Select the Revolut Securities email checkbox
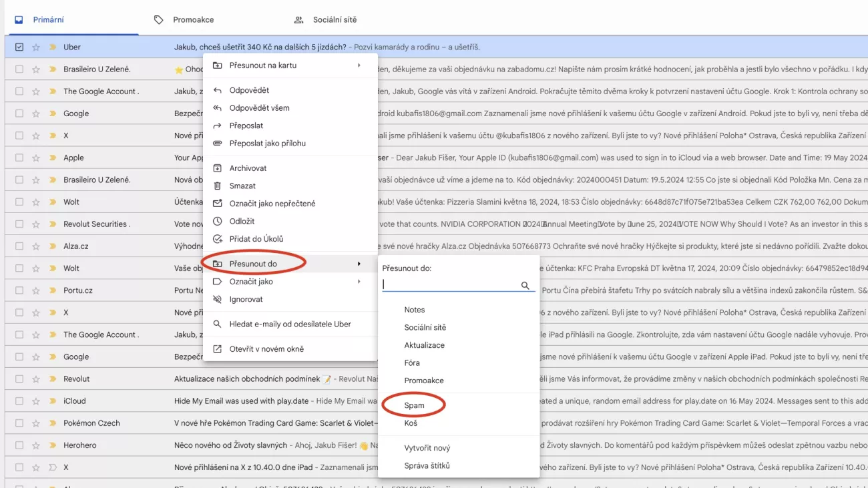Viewport: 868px width, 488px height. (x=19, y=224)
